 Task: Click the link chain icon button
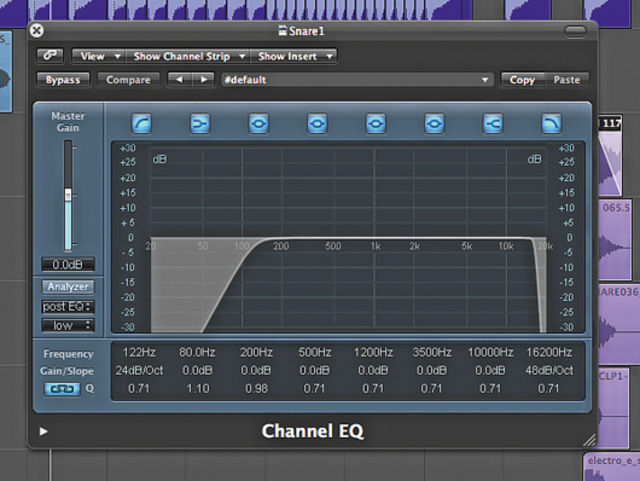click(x=50, y=56)
